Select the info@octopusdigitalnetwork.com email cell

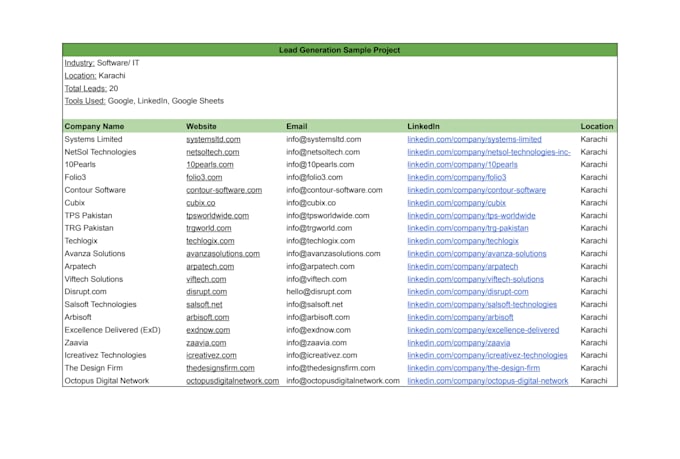click(343, 381)
